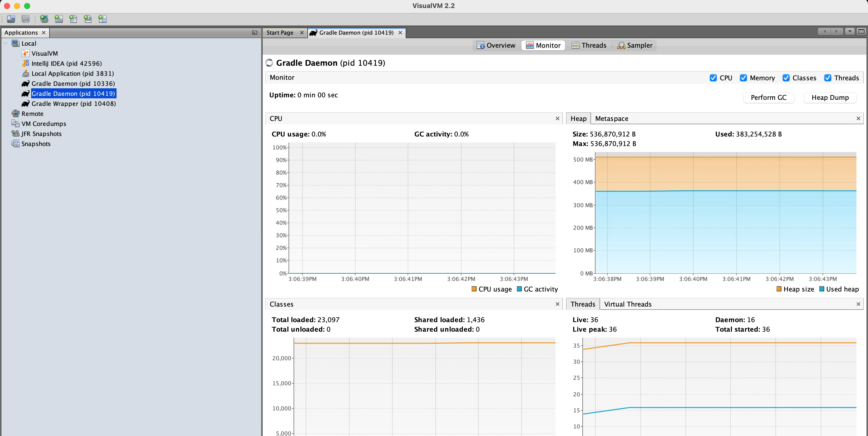Uncheck the CPU checkbox in Monitor
The image size is (868, 436).
click(713, 78)
